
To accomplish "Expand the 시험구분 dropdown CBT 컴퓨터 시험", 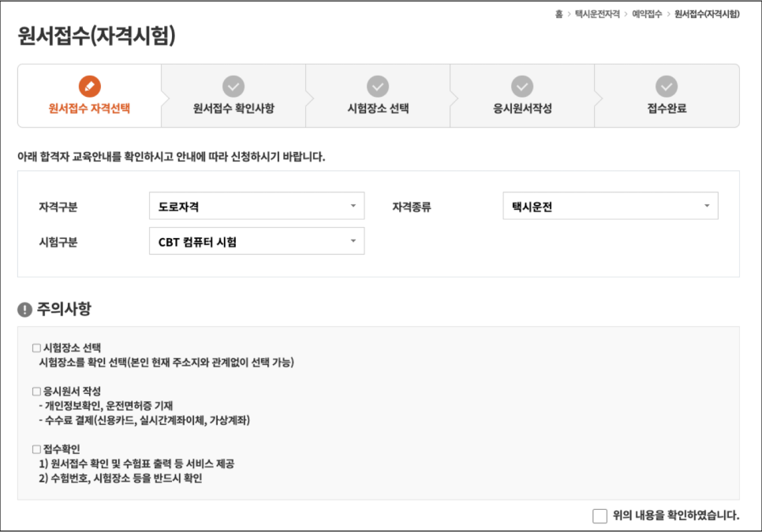I will tap(256, 240).
